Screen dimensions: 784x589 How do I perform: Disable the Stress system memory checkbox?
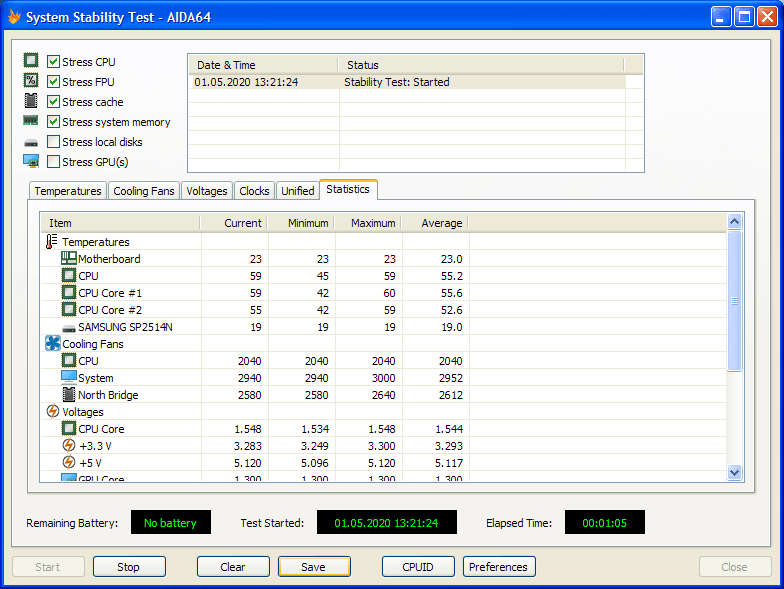[x=54, y=122]
